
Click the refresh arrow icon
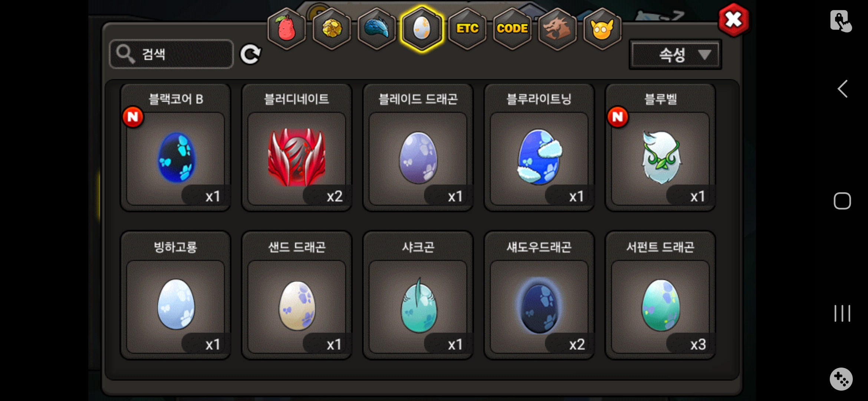point(250,55)
